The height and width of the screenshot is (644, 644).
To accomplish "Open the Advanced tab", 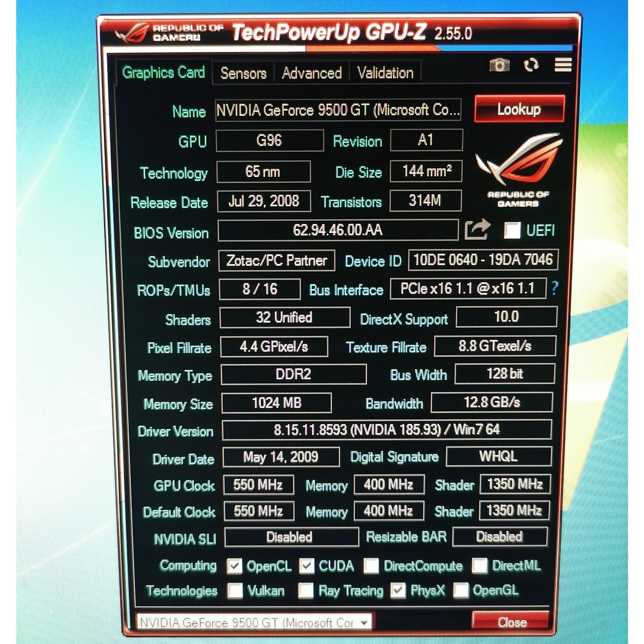I will tap(312, 73).
